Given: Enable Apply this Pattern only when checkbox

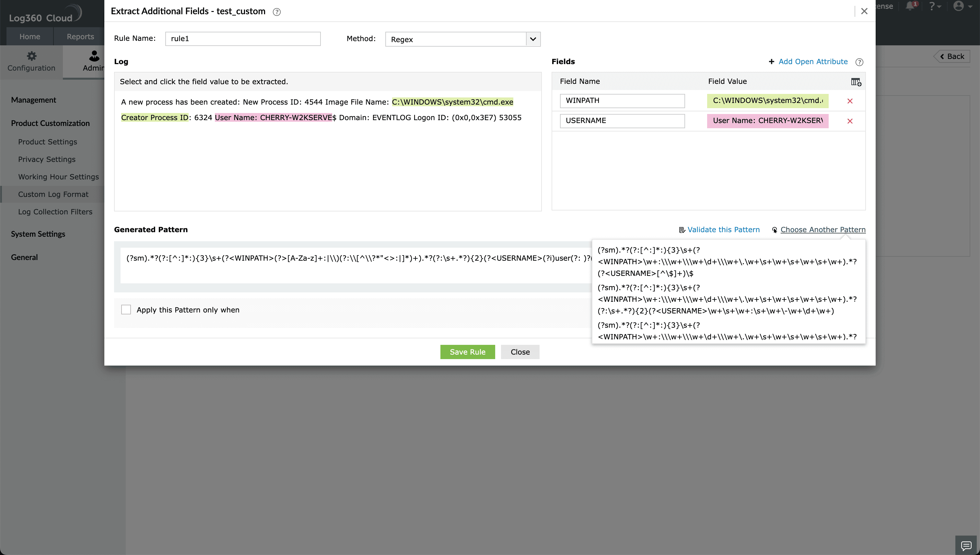Looking at the screenshot, I should click(126, 310).
